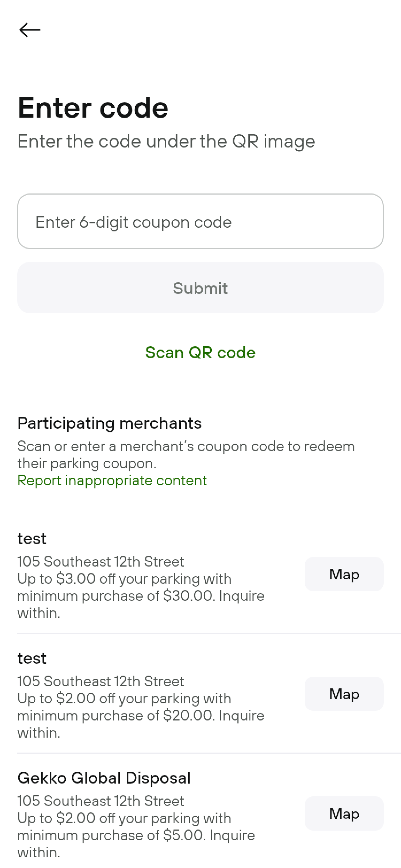401x868 pixels.
Task: Open Map for the $20.00 minimum merchant
Action: pos(344,693)
